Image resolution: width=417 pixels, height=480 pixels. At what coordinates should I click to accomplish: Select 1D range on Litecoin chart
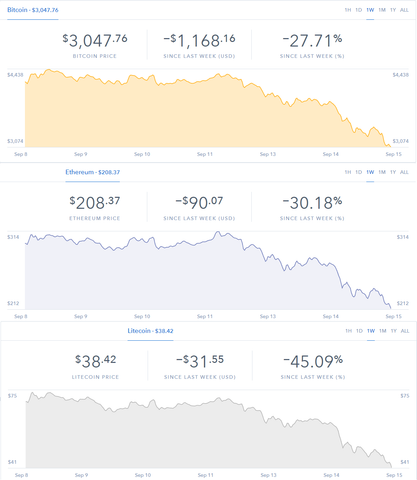tap(359, 331)
